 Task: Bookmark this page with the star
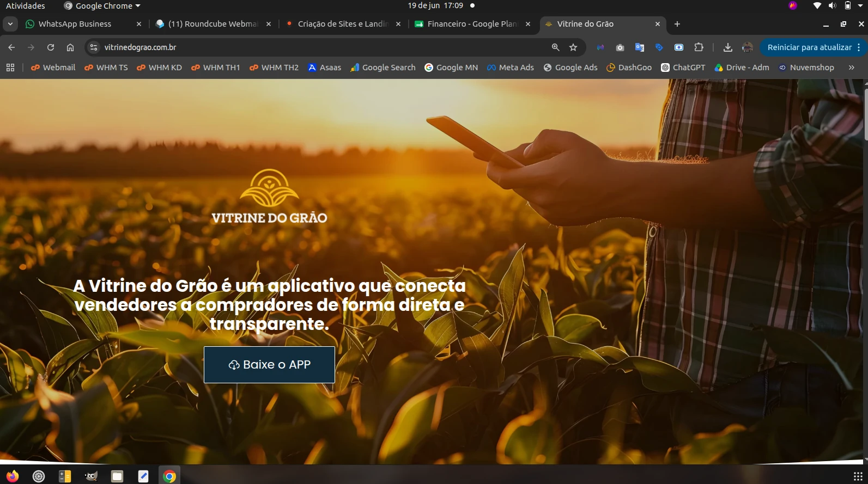pos(573,47)
